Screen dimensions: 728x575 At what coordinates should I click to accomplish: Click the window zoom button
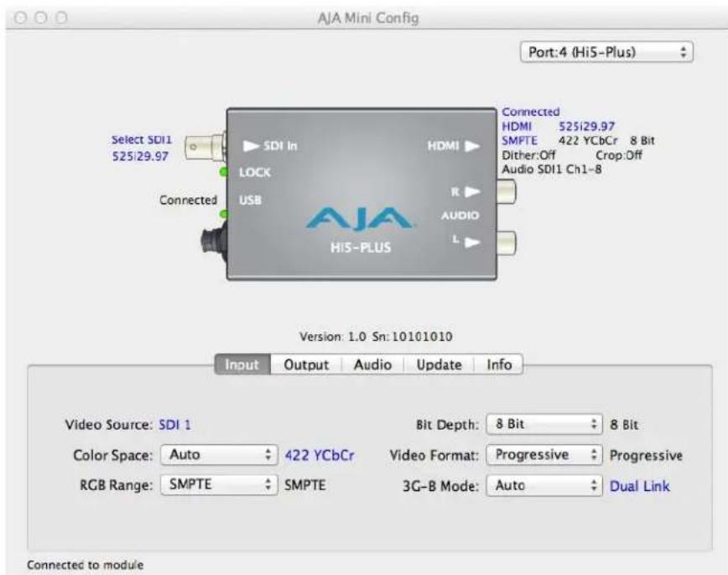pyautogui.click(x=61, y=18)
